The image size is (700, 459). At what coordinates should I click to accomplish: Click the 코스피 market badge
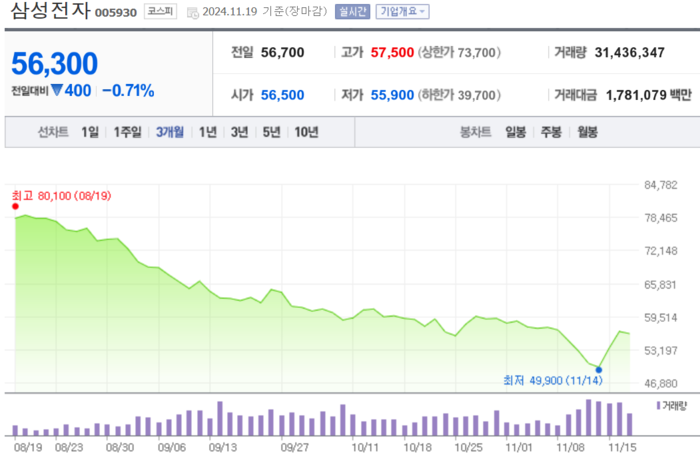coord(158,12)
